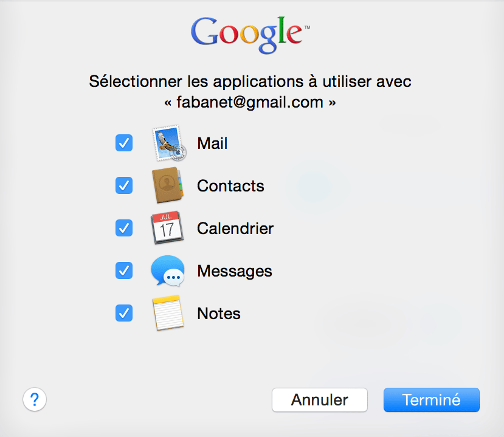
Task: Toggle the Calendrier checkbox
Action: (x=124, y=228)
